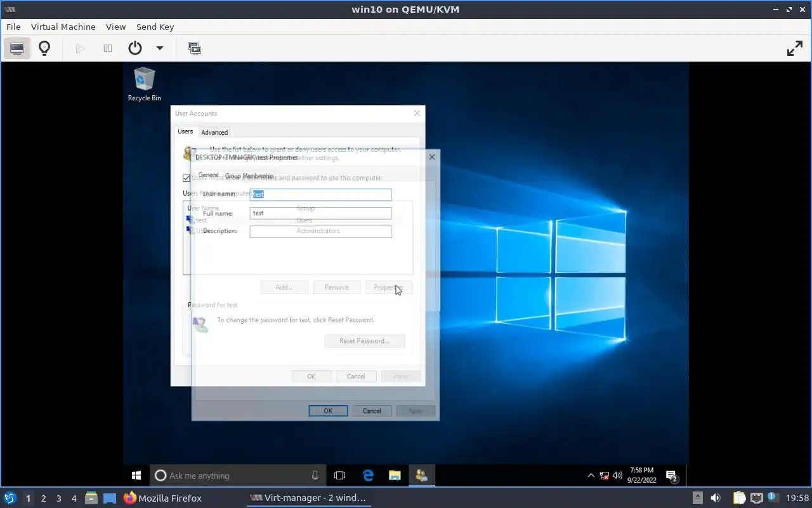This screenshot has width=812, height=508.
Task: Click the host show desktop icon
Action: (x=110, y=498)
